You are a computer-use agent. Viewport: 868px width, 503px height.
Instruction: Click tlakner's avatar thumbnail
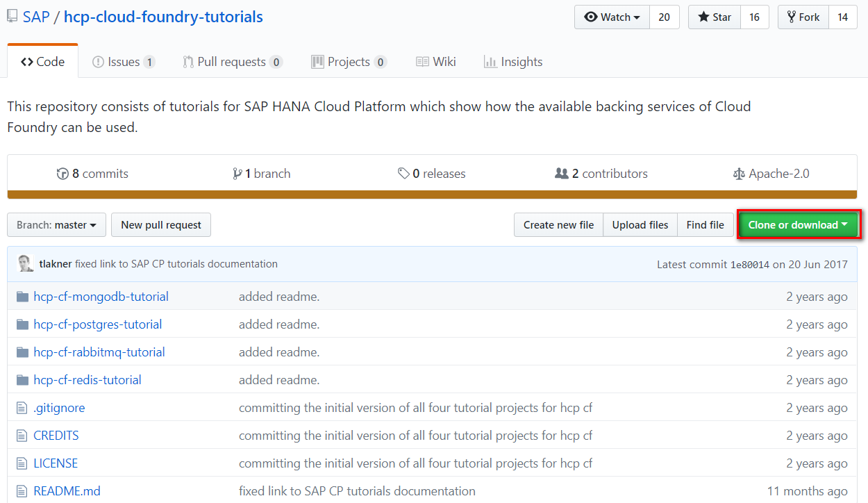pyautogui.click(x=26, y=264)
